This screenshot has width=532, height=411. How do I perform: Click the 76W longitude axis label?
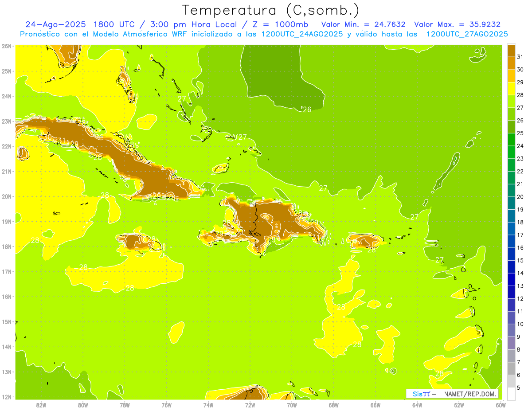pos(166,405)
